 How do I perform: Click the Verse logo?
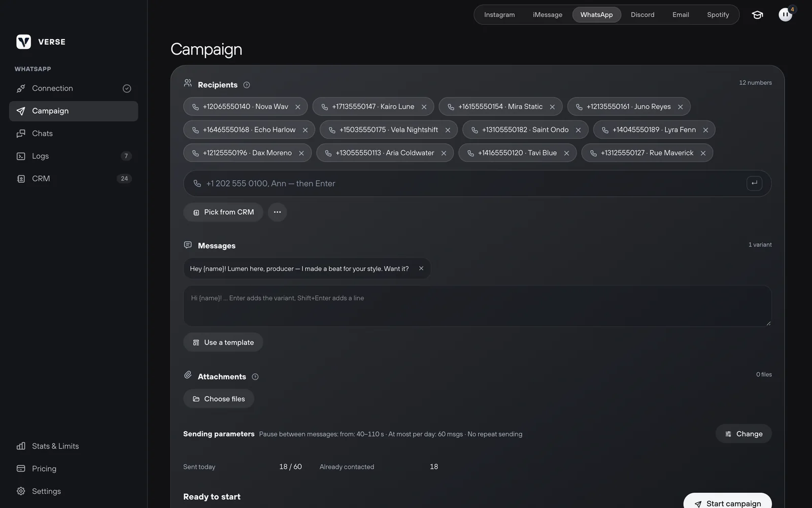tap(24, 42)
